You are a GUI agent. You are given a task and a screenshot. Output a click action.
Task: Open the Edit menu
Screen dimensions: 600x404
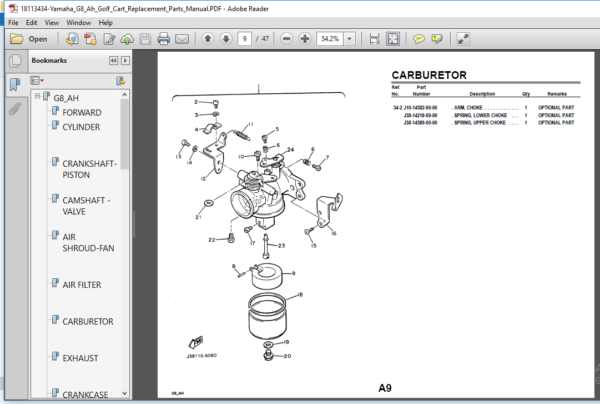point(31,23)
